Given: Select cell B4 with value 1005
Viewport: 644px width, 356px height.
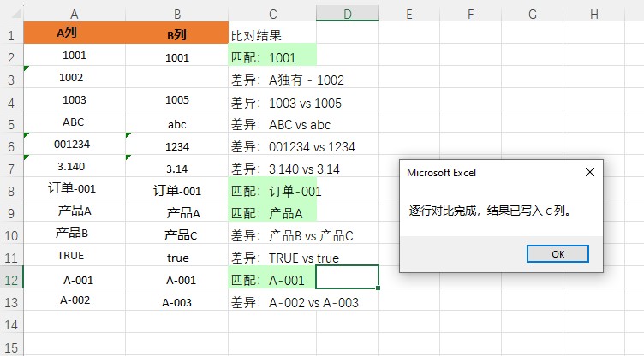Looking at the screenshot, I should (177, 99).
